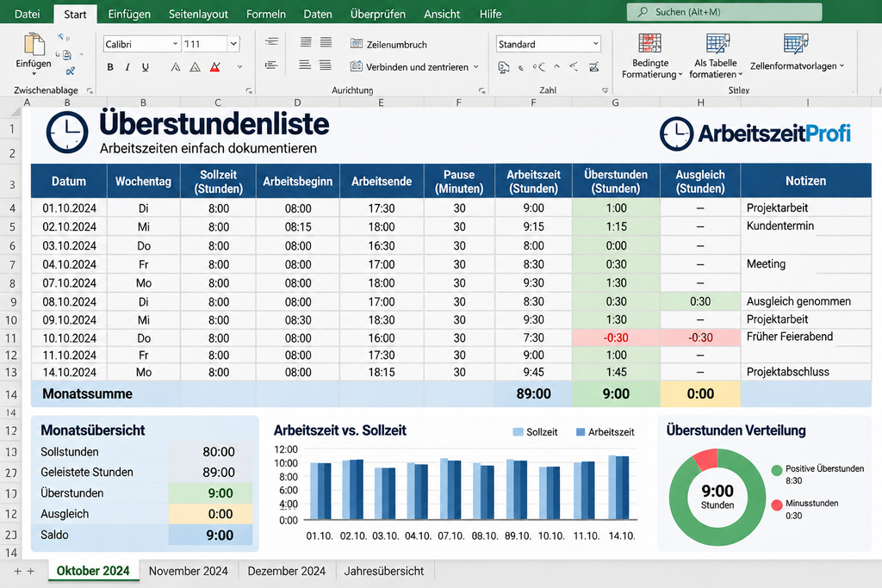The width and height of the screenshot is (882, 588).
Task: Apply the red font color icon
Action: click(214, 67)
